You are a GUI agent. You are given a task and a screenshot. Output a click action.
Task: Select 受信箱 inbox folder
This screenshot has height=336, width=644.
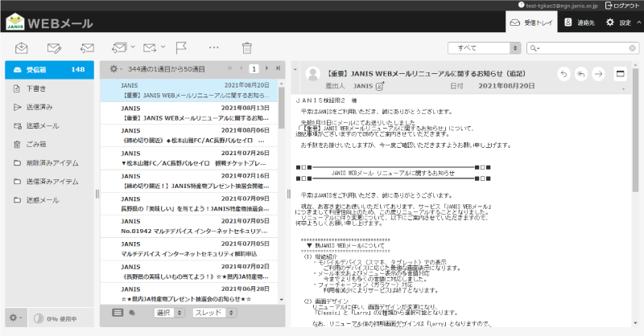49,70
